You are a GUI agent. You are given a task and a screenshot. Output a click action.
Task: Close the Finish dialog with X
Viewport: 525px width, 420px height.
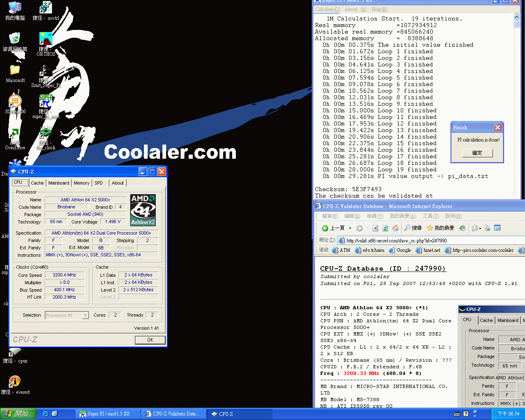tap(498, 128)
